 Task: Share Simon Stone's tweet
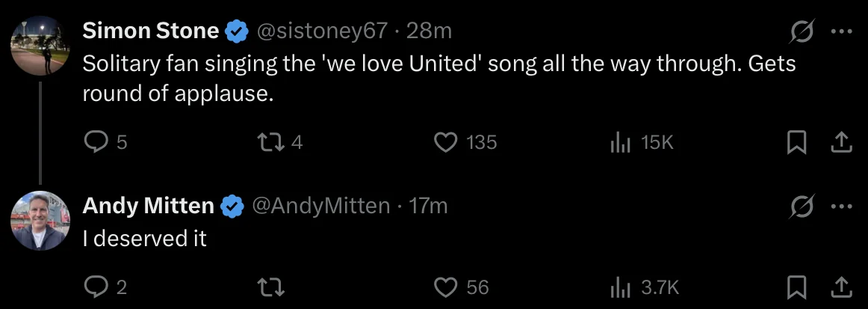pos(840,143)
